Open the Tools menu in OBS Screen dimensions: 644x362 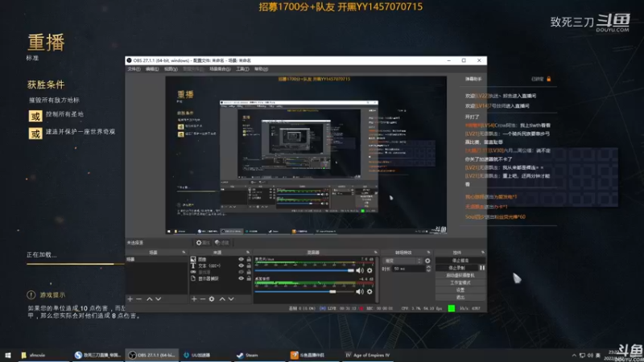[242, 69]
